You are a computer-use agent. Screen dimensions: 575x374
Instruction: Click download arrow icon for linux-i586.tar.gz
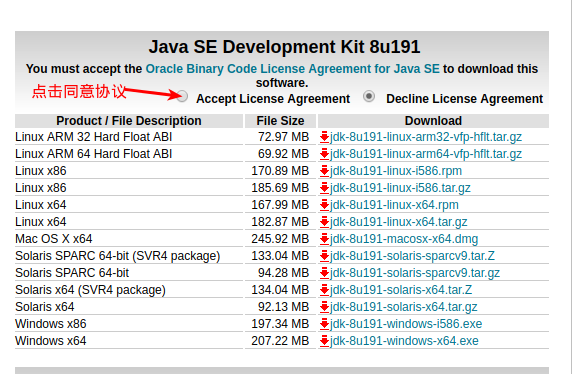click(324, 188)
